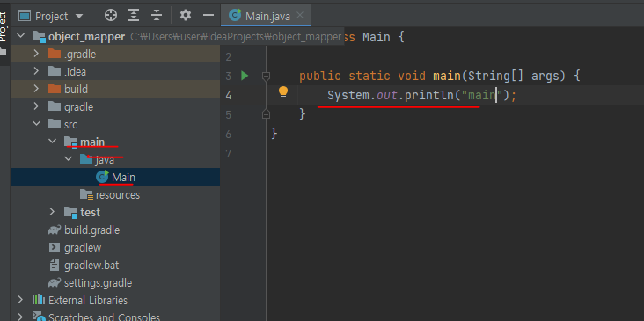
Task: Select the resources folder
Action: click(118, 194)
